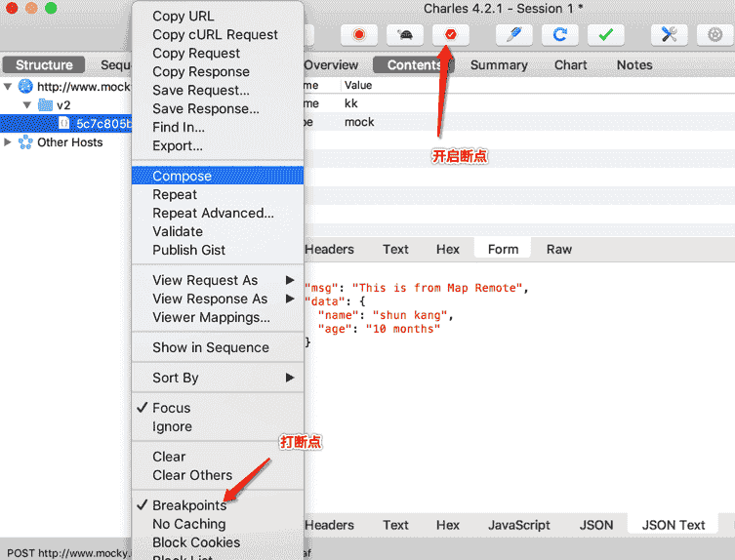Choose Repeat Advanced... entry

[x=218, y=214]
